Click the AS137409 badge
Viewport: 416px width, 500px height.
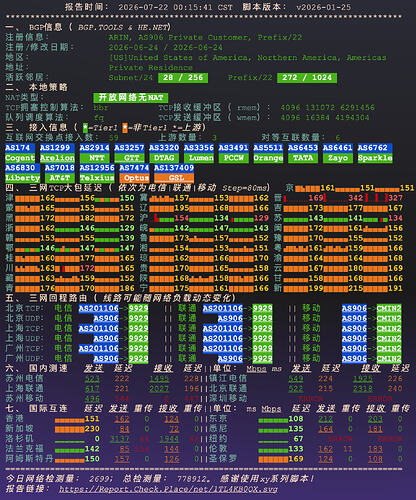[174, 168]
